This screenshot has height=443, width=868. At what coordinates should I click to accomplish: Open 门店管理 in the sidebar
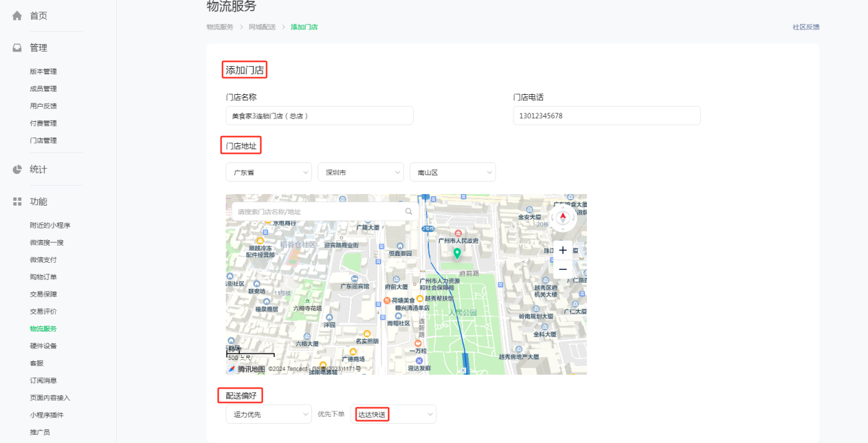(43, 140)
